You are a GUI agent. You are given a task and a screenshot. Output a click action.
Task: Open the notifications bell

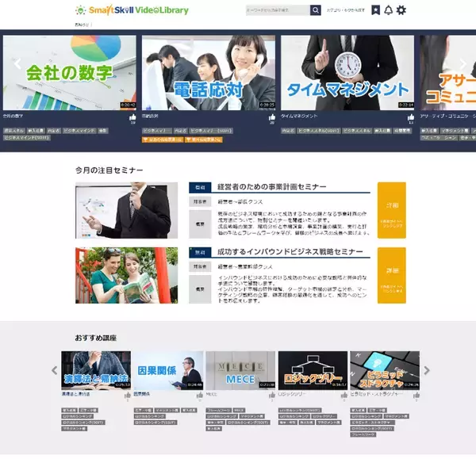[x=388, y=10]
